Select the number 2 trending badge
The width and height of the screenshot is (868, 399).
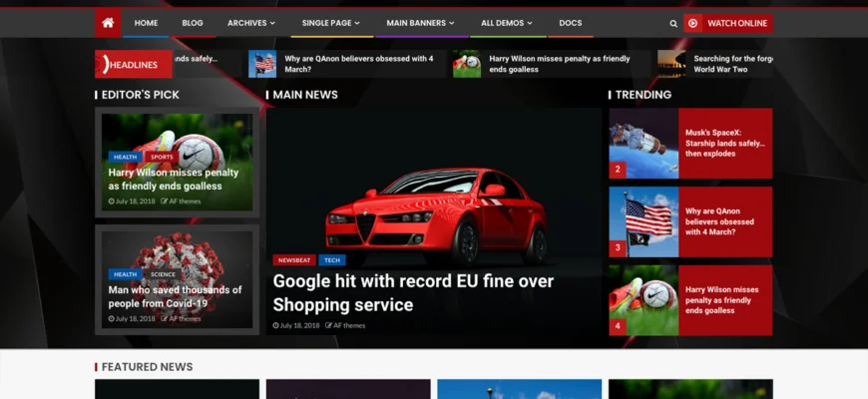pos(618,170)
